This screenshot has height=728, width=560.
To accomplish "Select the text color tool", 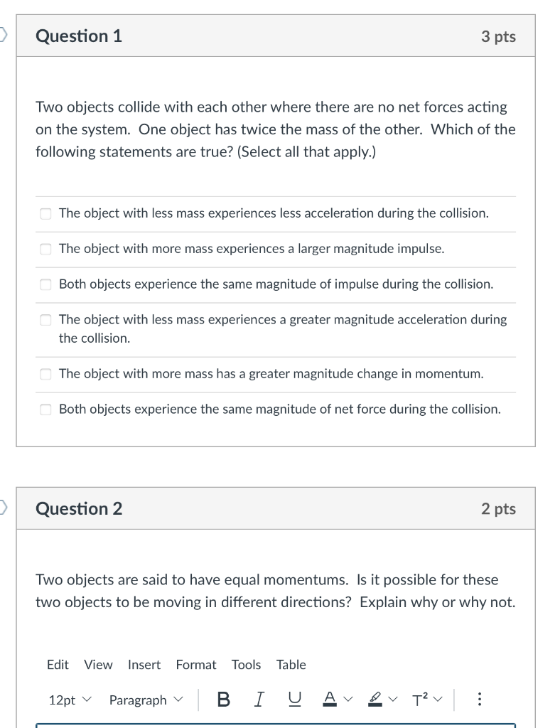I will [x=329, y=700].
